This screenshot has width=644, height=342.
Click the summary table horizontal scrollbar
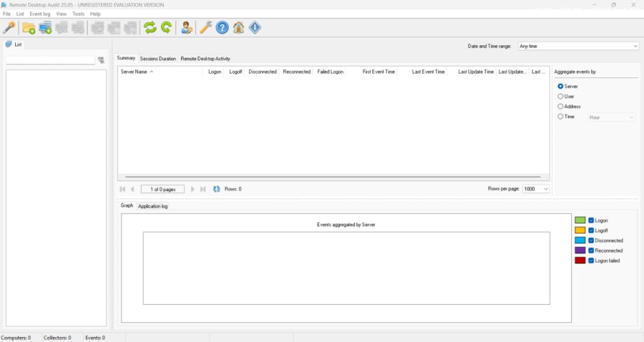click(x=333, y=177)
